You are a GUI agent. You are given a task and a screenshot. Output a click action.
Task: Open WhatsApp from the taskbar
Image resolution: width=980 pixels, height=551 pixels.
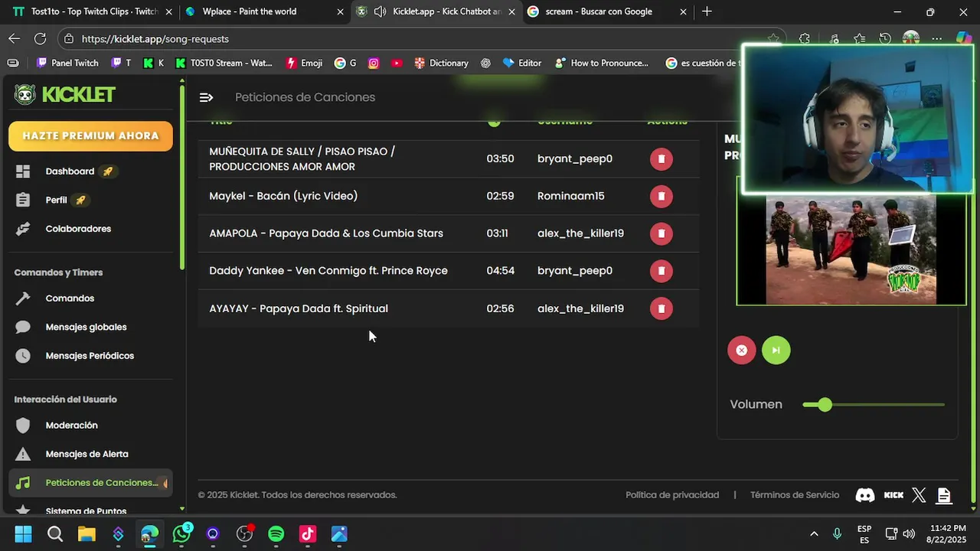181,533
